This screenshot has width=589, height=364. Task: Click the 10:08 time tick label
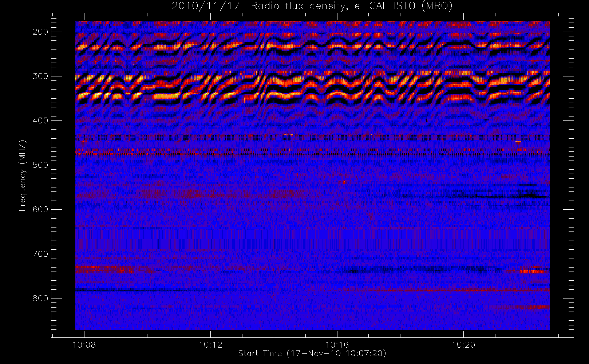pos(84,345)
